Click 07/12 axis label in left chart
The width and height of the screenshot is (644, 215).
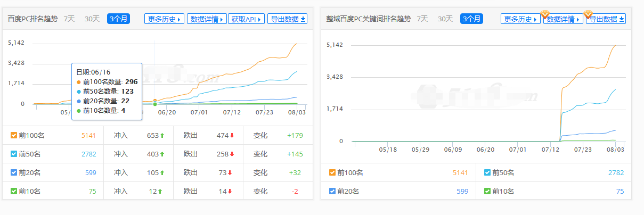(x=232, y=112)
